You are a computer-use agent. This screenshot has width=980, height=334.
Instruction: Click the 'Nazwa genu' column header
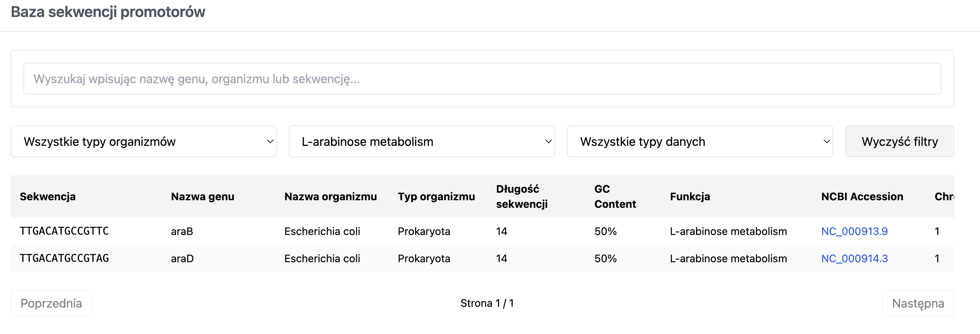point(202,196)
